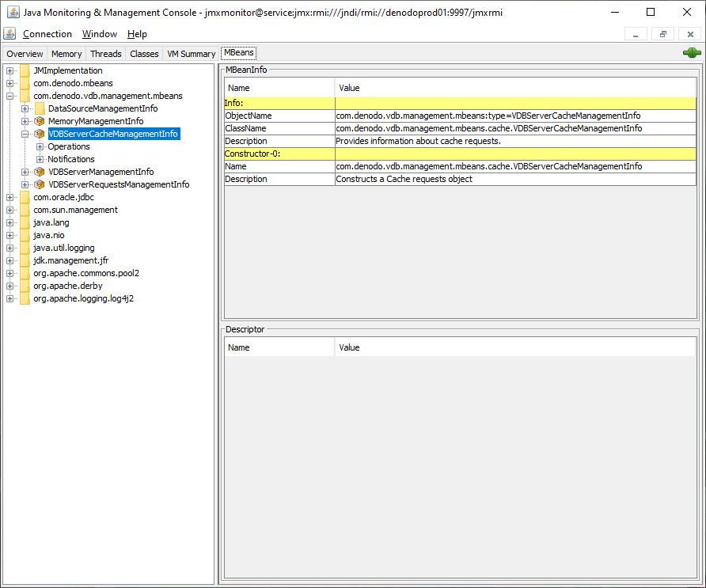
Task: Select org.apache.commons.pool2 in the tree
Action: pos(86,273)
